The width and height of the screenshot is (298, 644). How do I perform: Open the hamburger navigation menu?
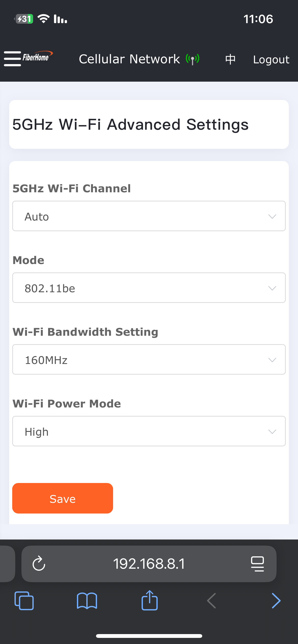click(x=12, y=58)
